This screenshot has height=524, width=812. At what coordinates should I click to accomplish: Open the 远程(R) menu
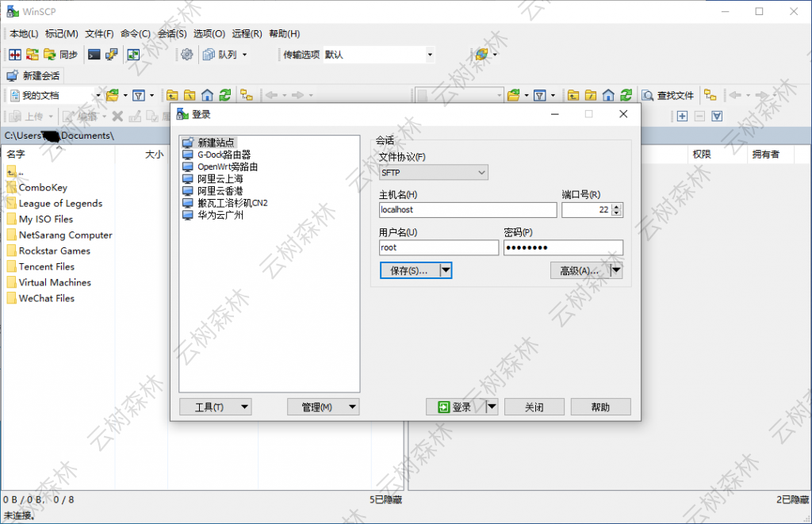pyautogui.click(x=247, y=33)
